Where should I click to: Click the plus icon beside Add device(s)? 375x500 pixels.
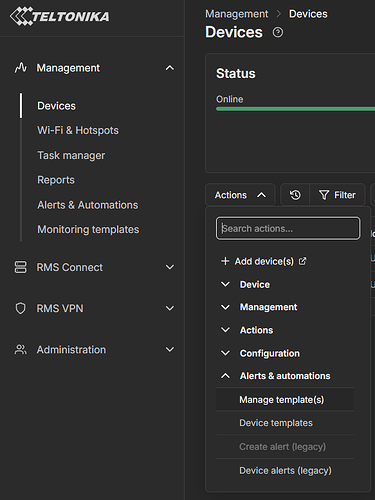coord(225,261)
